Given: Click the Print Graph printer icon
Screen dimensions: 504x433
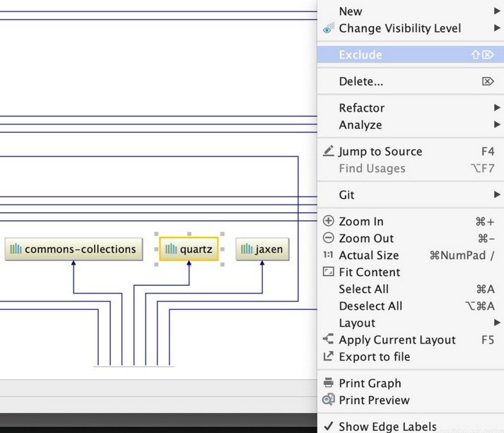Looking at the screenshot, I should pyautogui.click(x=328, y=383).
